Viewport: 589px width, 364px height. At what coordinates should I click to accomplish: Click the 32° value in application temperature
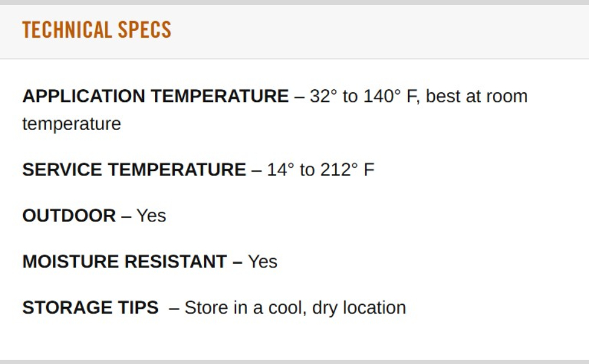[x=323, y=96]
